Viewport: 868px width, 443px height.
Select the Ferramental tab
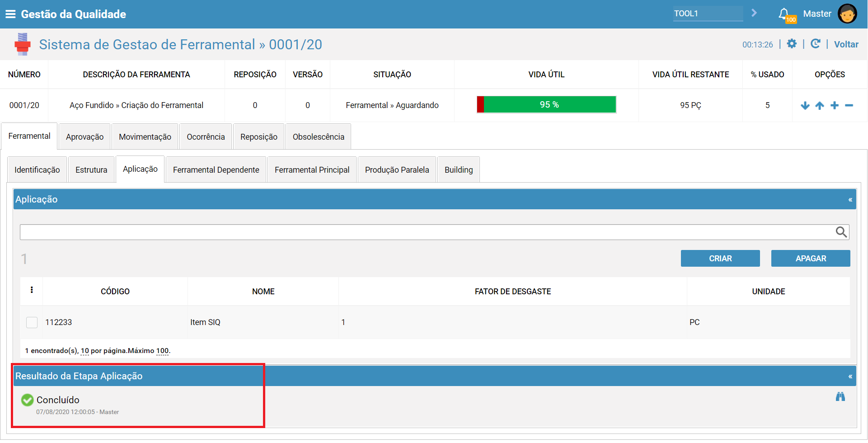(29, 136)
